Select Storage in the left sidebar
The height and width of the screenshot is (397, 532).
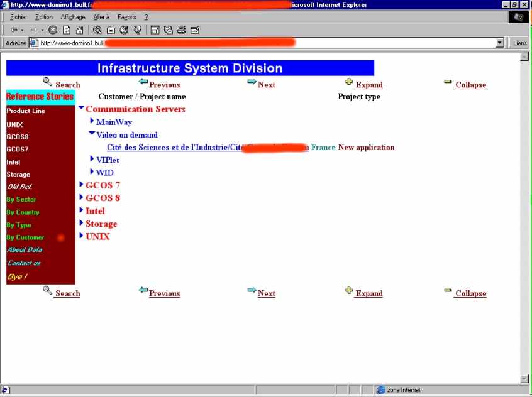pyautogui.click(x=18, y=174)
